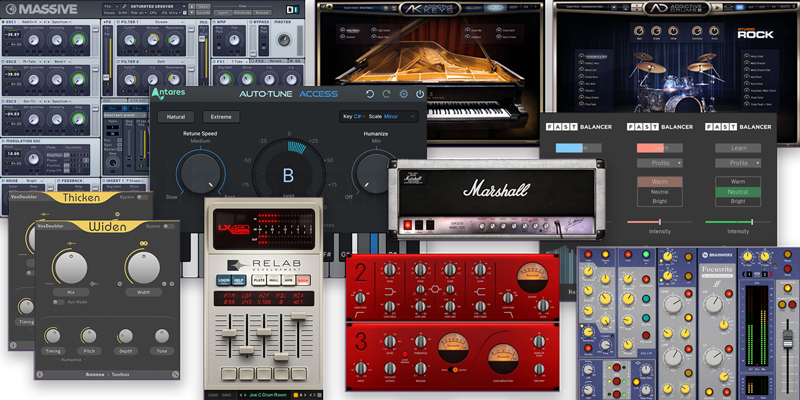Enable Aux Mode in the Widen window
800x400 pixels.
[59, 302]
